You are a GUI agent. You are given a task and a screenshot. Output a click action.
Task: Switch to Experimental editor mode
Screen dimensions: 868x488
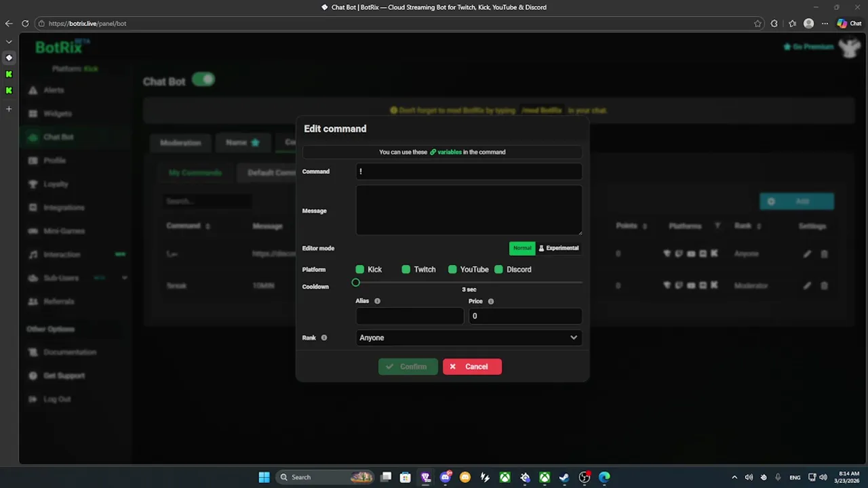click(x=559, y=248)
